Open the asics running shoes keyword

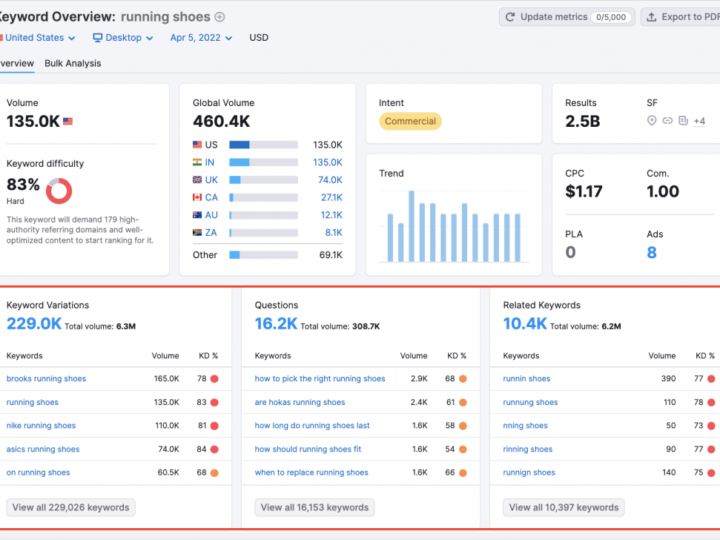click(43, 449)
